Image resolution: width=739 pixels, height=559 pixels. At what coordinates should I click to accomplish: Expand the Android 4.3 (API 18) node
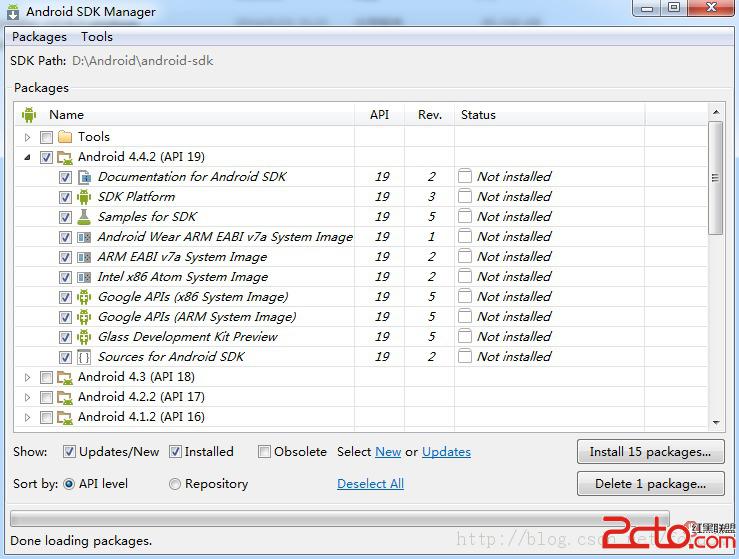click(x=27, y=378)
